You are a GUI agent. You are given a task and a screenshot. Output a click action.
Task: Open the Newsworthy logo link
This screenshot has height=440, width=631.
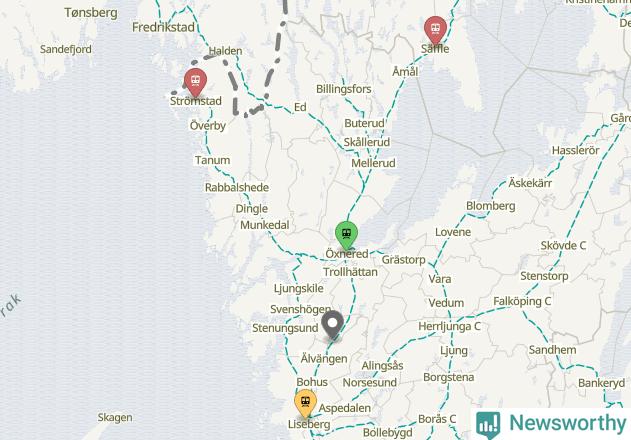tap(551, 424)
